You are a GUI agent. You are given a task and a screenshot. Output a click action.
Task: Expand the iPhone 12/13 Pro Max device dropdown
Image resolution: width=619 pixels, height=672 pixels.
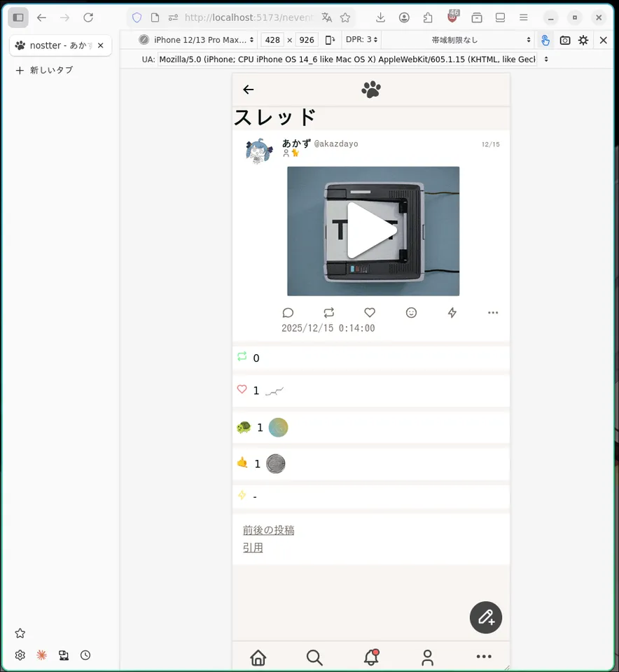(x=197, y=40)
